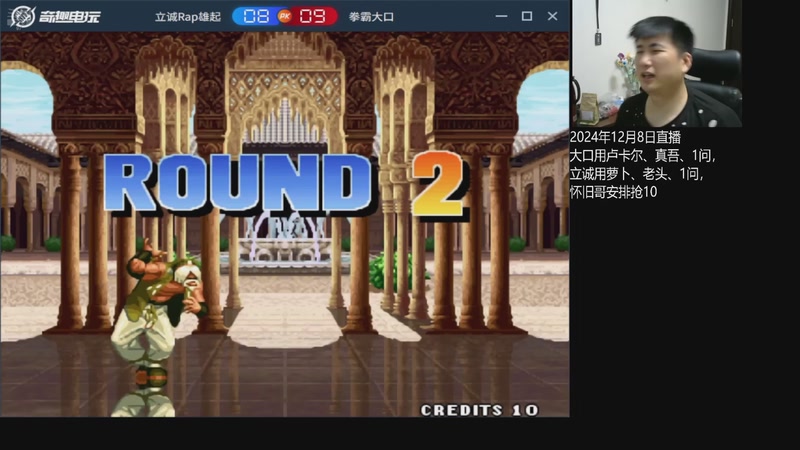Minimize the game window
The image size is (800, 450).
(502, 16)
